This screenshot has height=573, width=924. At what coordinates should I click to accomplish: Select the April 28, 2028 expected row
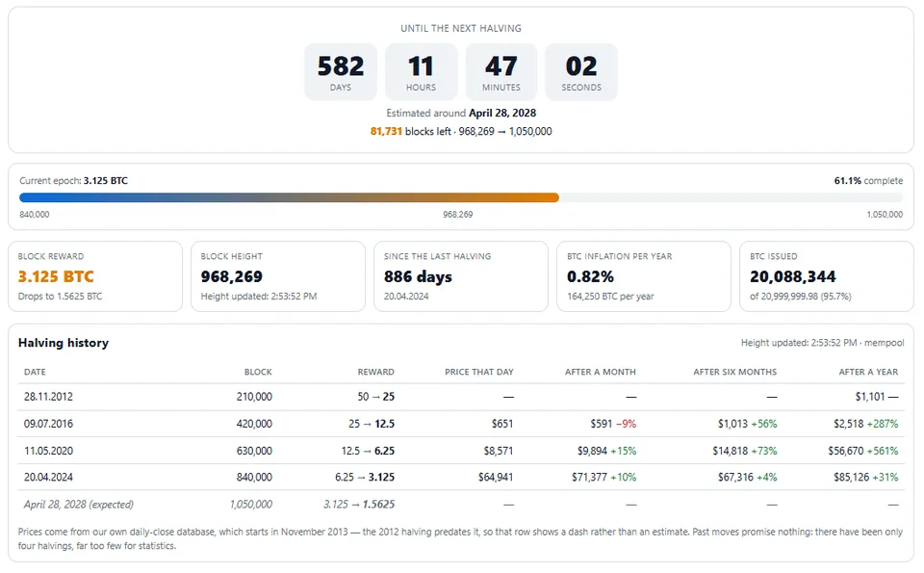point(461,505)
